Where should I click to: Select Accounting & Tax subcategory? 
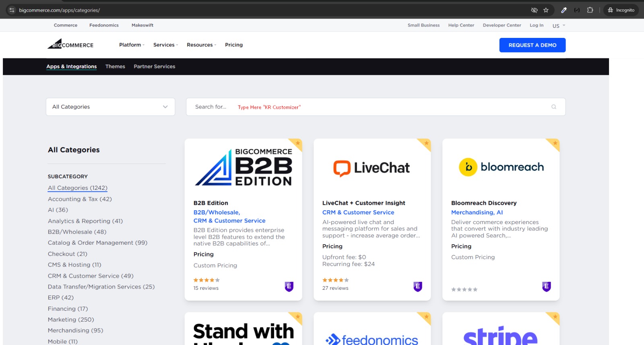coord(80,199)
